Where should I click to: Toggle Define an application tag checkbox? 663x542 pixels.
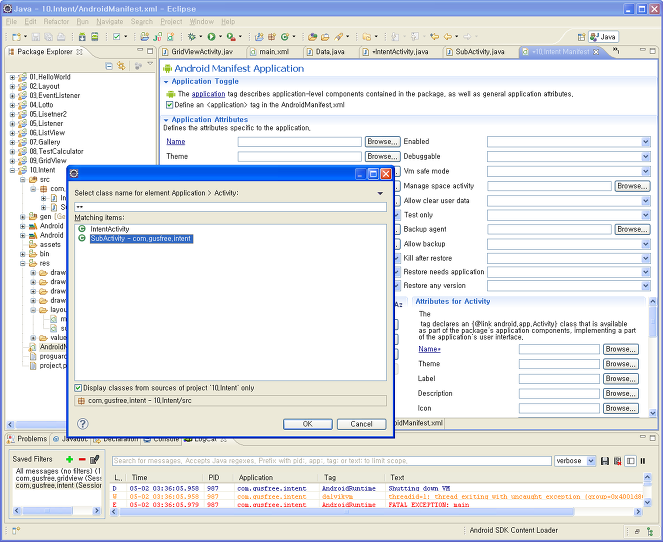click(x=170, y=105)
